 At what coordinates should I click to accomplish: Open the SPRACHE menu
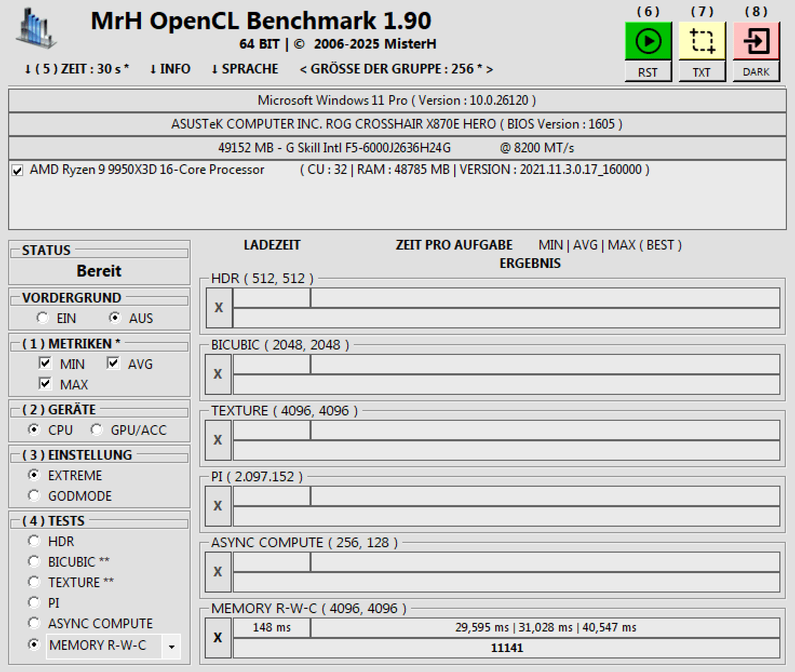pos(245,69)
